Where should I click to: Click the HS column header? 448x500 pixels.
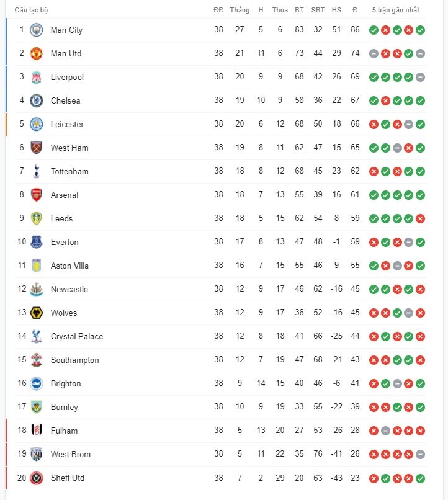coord(336,10)
